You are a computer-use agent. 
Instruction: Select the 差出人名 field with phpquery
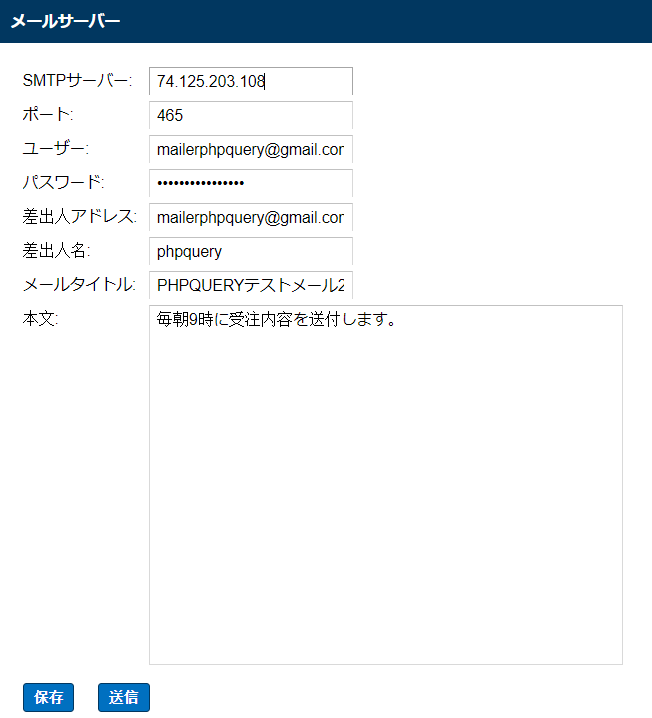(251, 251)
